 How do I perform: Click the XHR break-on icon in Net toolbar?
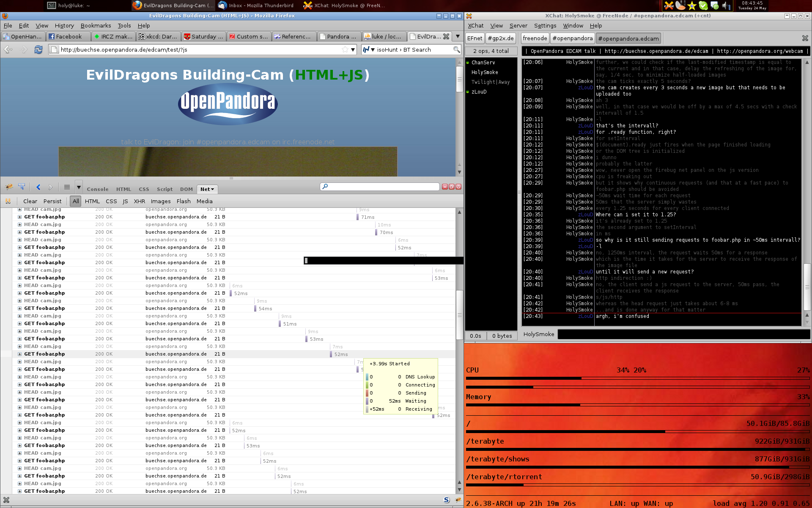point(8,202)
